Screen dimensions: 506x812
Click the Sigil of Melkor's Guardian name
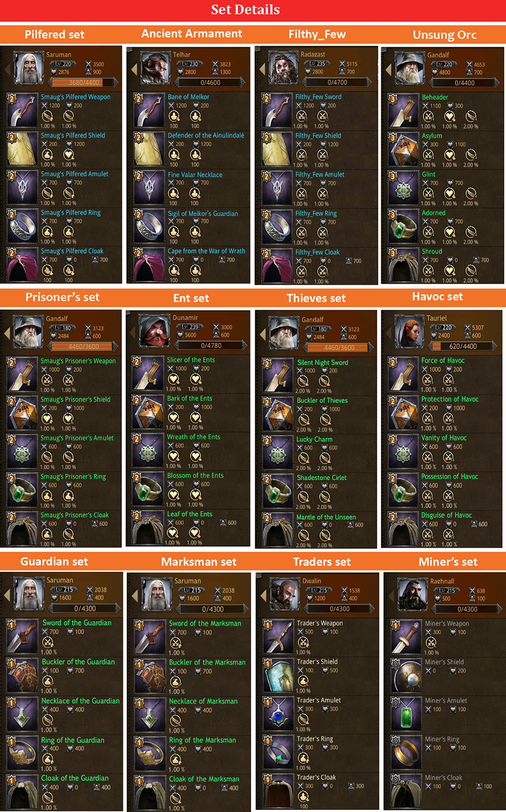click(x=203, y=214)
